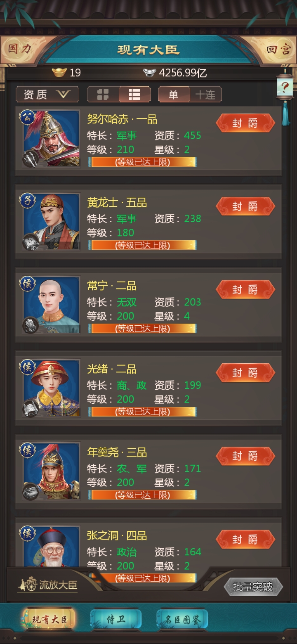This screenshot has width=297, height=644.
Task: Click 年羹尧's level progress bar
Action: tap(142, 495)
